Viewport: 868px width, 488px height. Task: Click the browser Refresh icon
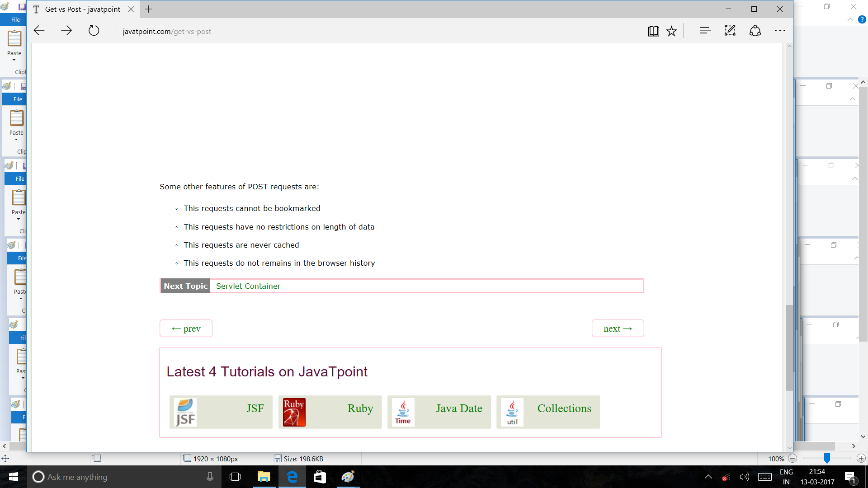[x=94, y=31]
